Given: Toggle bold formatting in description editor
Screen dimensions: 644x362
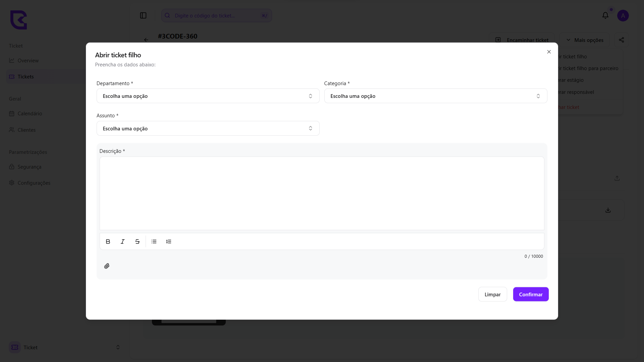Looking at the screenshot, I should 108,241.
